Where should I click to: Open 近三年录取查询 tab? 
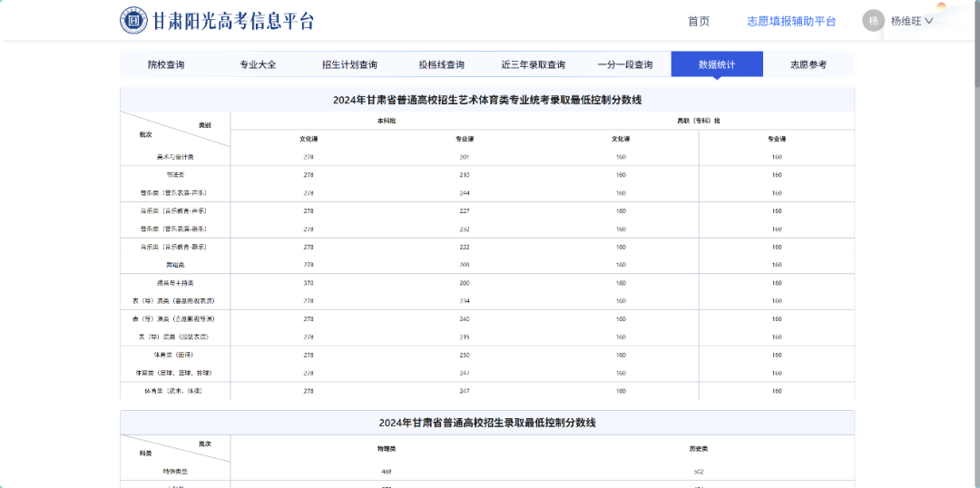click(533, 64)
